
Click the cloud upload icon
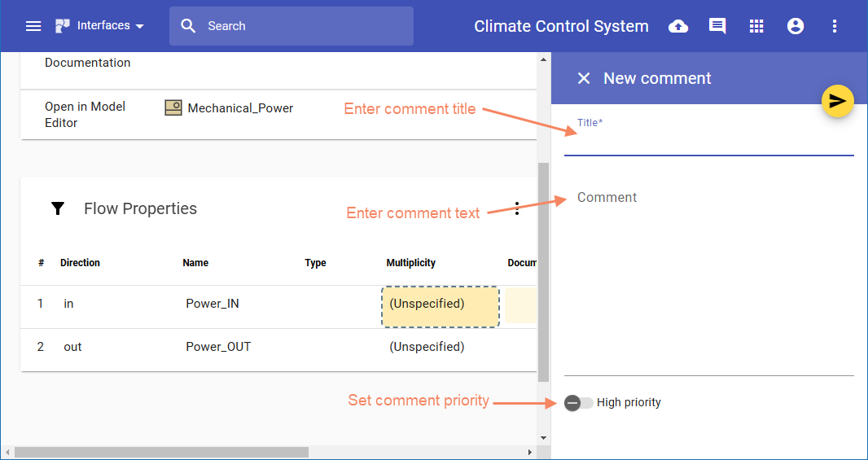click(677, 26)
